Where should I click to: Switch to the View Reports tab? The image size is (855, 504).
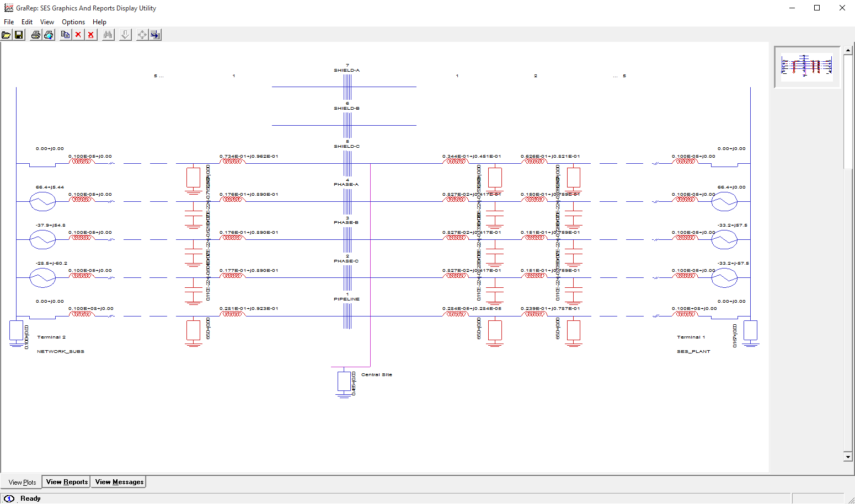pos(67,482)
